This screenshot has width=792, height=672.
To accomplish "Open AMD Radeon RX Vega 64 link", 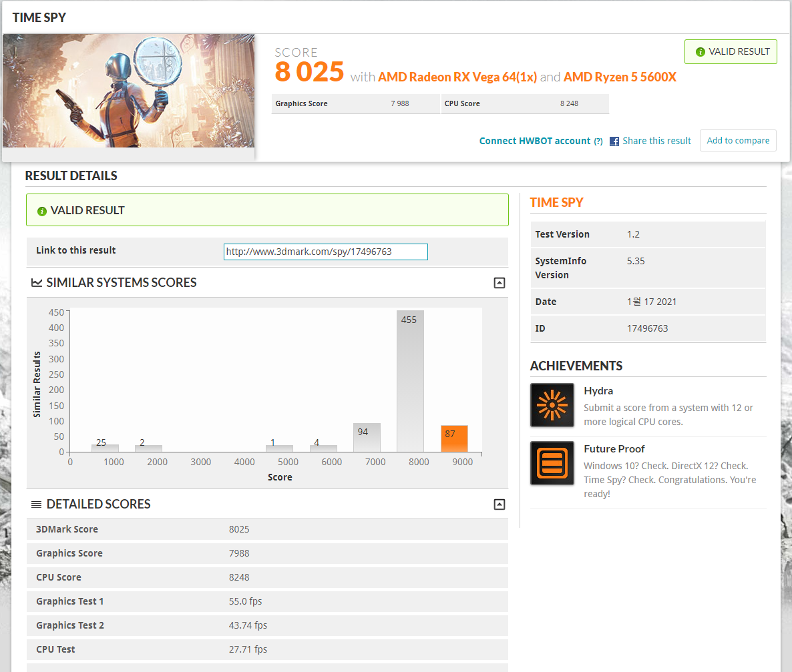I will tap(457, 77).
